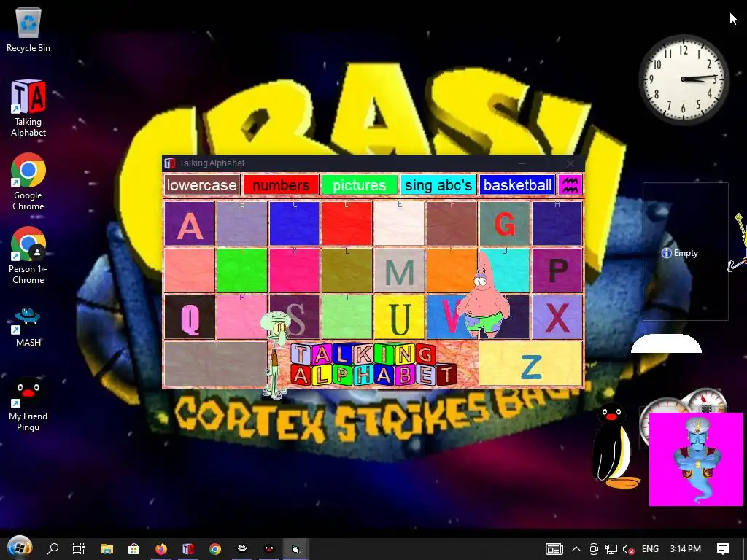Click the white E tile
This screenshot has height=560, width=747.
[399, 223]
